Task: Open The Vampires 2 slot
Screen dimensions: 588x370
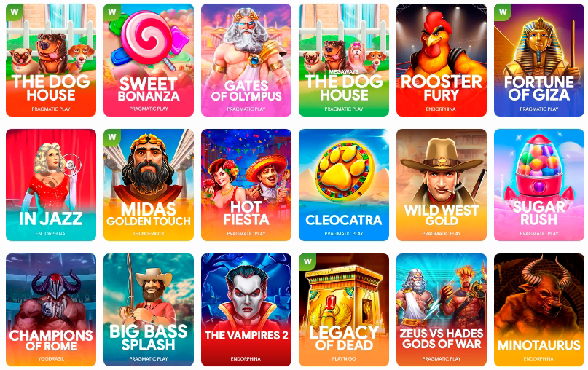Action: (246, 310)
